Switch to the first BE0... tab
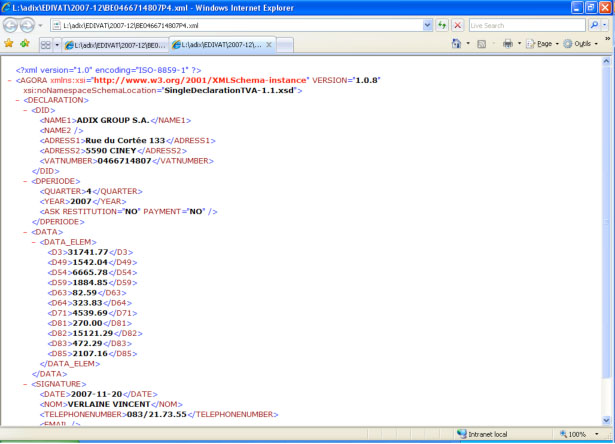615x444 pixels. coord(115,45)
